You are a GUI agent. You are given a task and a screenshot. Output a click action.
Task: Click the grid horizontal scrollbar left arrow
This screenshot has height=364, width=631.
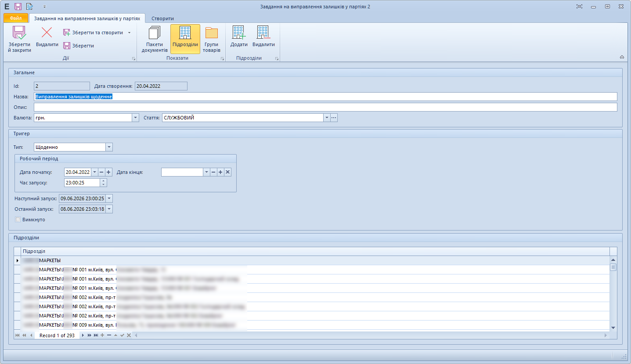point(136,335)
